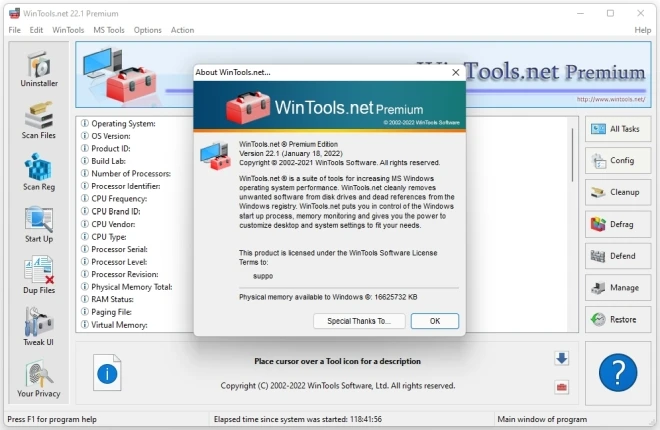Select the CPU Frequency row
The width and height of the screenshot is (660, 430).
click(x=114, y=199)
